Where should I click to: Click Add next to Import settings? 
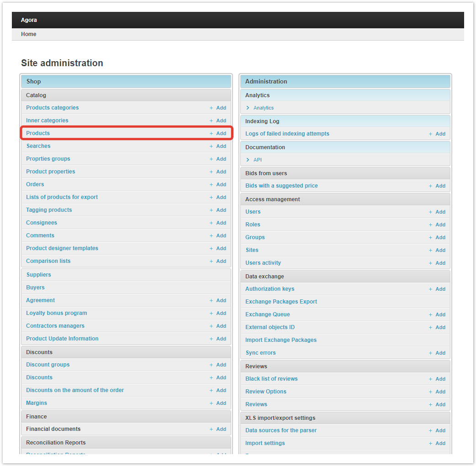coord(437,443)
